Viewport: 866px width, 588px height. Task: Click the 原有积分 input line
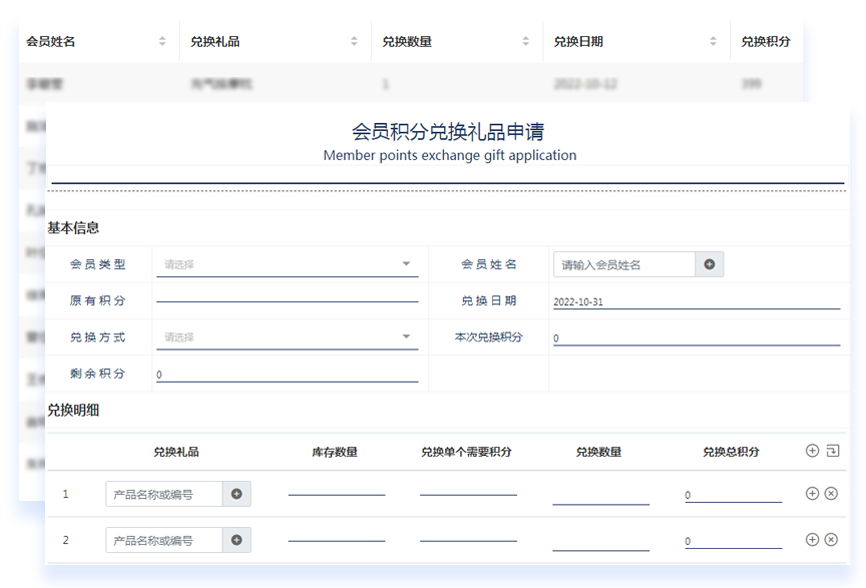click(x=285, y=300)
